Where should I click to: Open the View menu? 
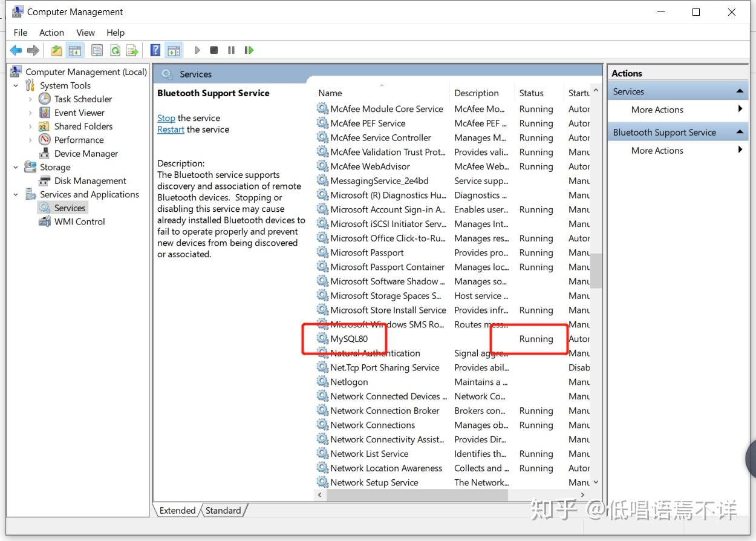point(85,32)
